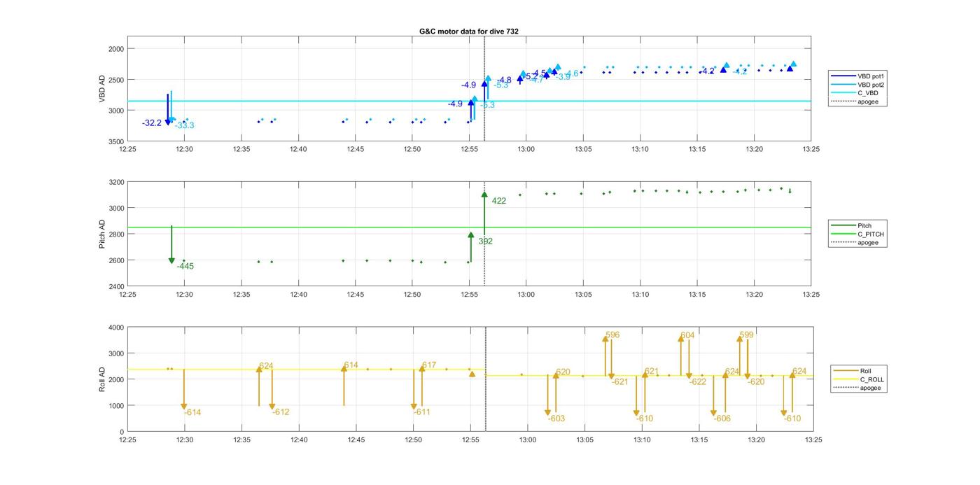This screenshot has width=980, height=485.
Task: Click the '-32.2' VBD data label
Action: (152, 123)
